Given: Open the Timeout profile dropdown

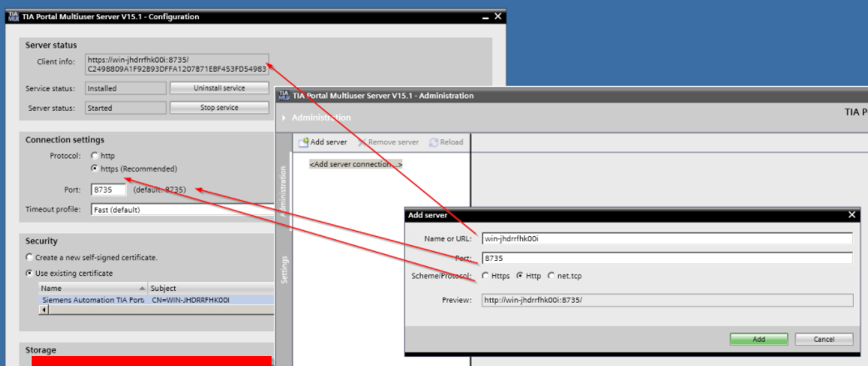Looking at the screenshot, I should click(182, 210).
